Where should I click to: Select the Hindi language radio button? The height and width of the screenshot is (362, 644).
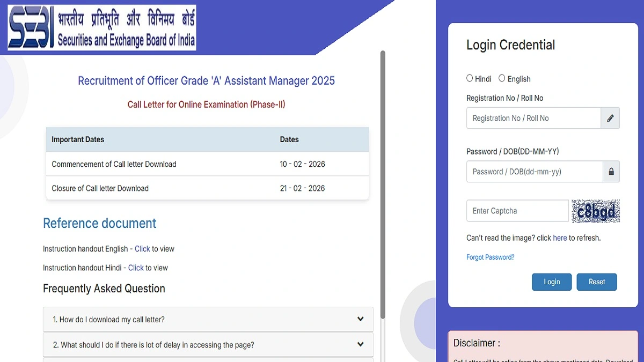[469, 78]
